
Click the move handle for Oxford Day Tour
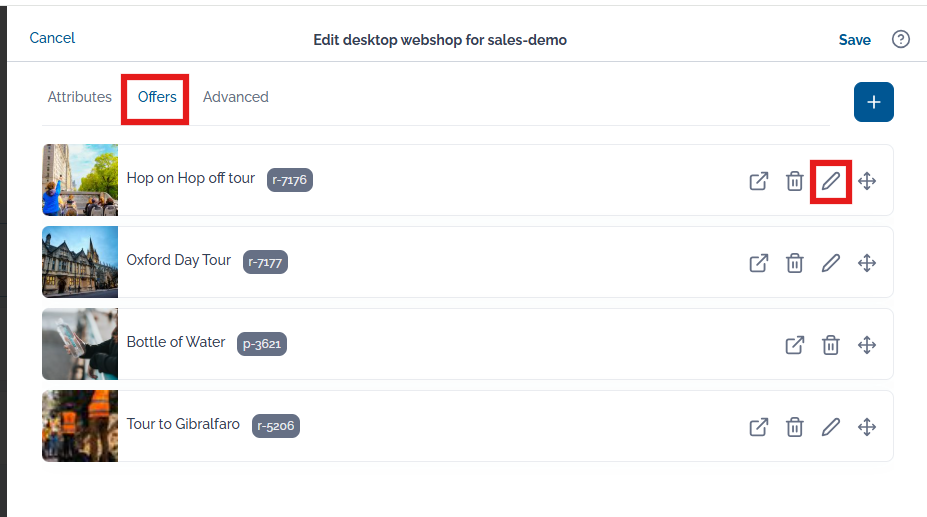pos(867,263)
